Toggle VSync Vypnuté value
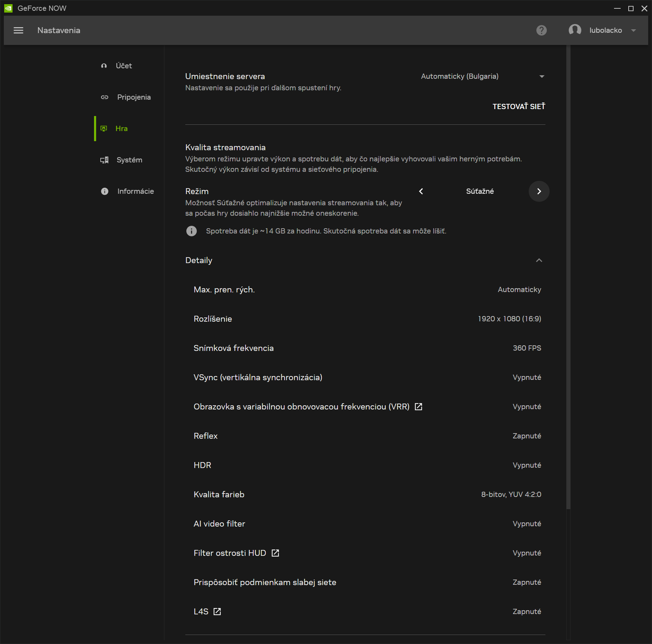The height and width of the screenshot is (644, 652). (527, 377)
